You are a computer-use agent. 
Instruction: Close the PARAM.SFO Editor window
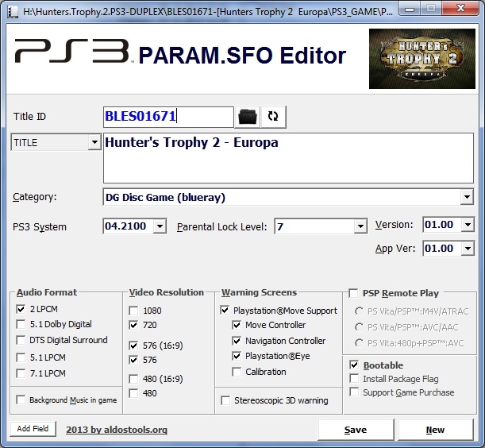point(461,9)
